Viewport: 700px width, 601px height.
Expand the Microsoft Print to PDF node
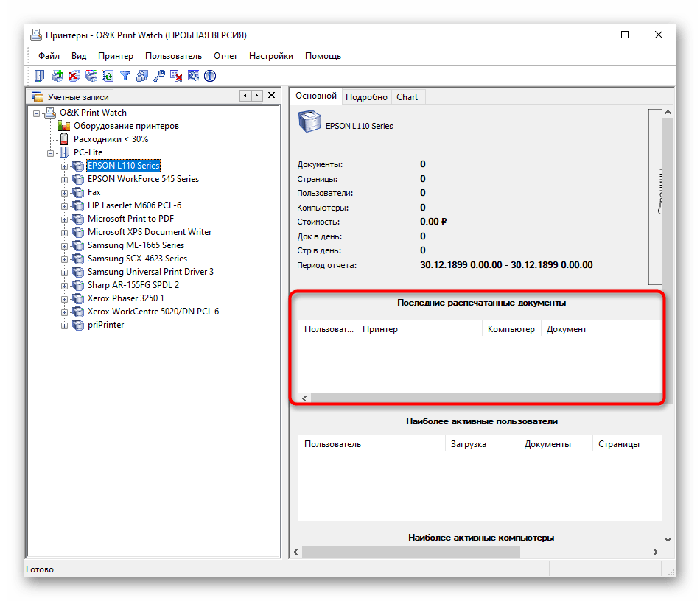(64, 220)
